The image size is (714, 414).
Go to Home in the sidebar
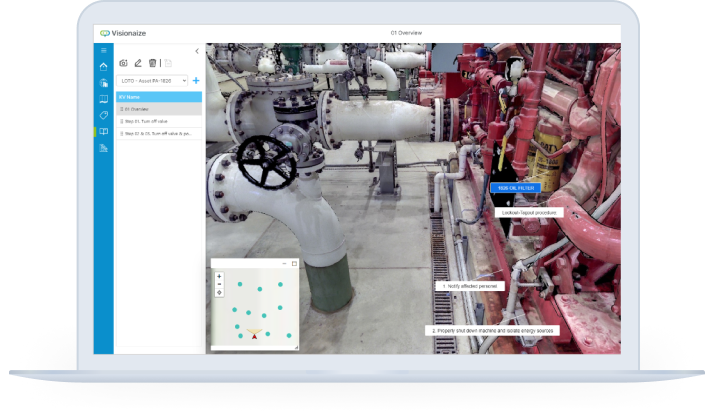coord(104,67)
